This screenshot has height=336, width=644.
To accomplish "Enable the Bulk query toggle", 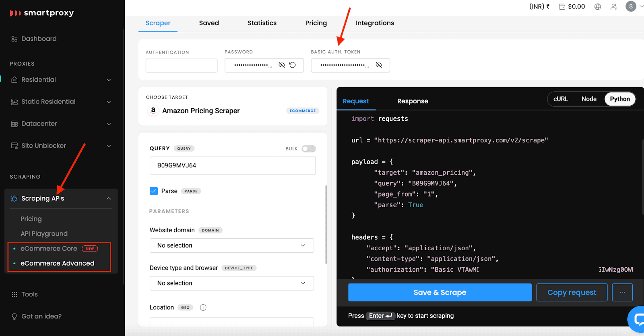I will [x=309, y=148].
